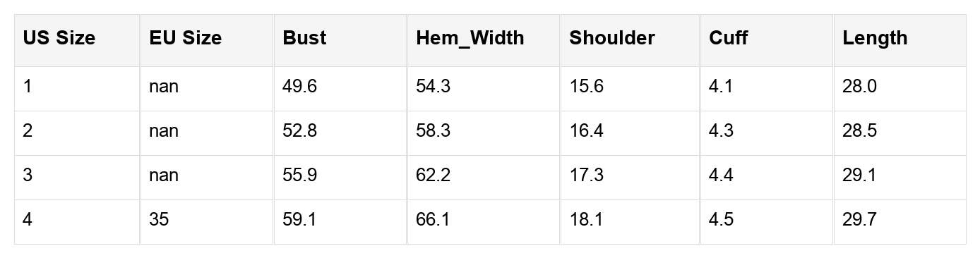The image size is (980, 258).
Task: Select the Cuff value 4.4
Action: coord(722,176)
